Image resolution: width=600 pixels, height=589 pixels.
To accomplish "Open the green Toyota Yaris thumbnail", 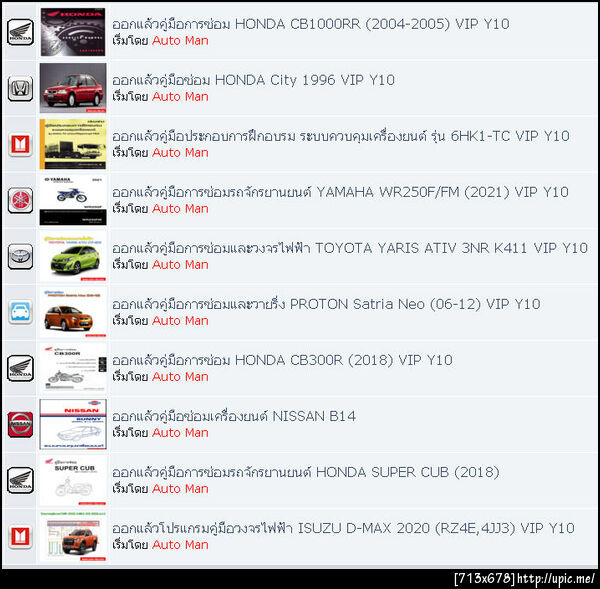I will 73,256.
